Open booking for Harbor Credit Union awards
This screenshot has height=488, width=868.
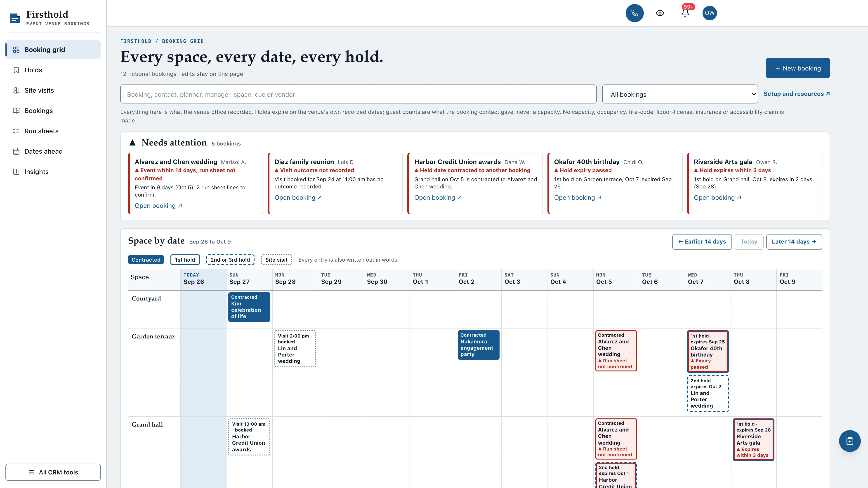pos(438,198)
